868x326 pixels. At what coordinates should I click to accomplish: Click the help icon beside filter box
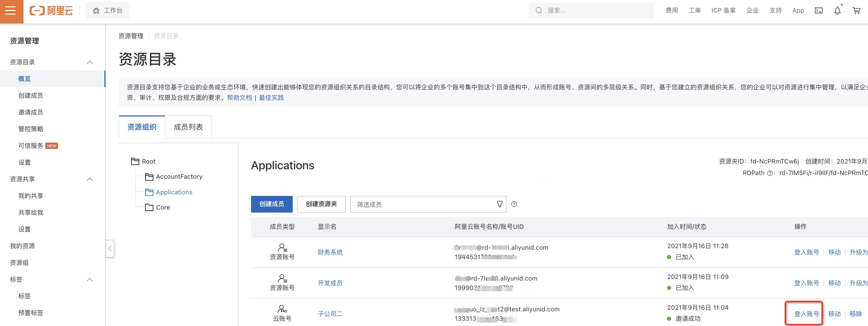[514, 204]
